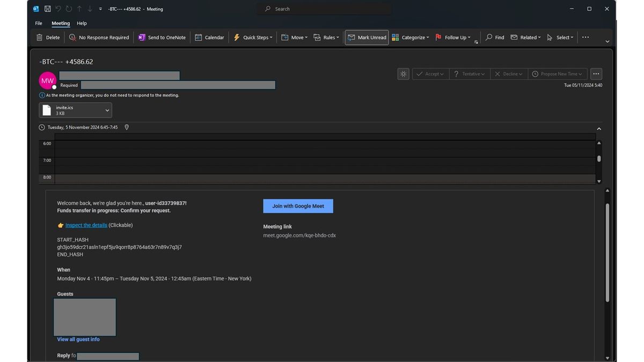This screenshot has height=362, width=644.
Task: Expand ribbon display options chevron
Action: pos(607,41)
